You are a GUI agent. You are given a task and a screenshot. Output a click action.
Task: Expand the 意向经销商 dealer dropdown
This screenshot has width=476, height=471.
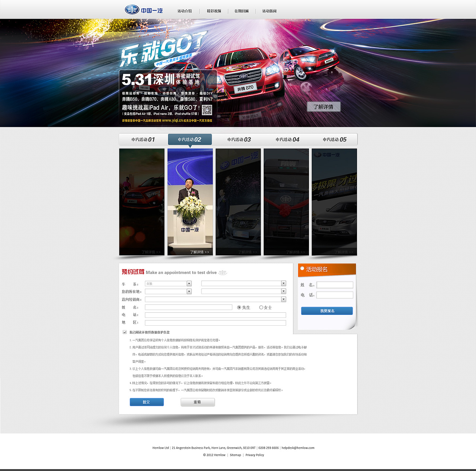(x=283, y=299)
